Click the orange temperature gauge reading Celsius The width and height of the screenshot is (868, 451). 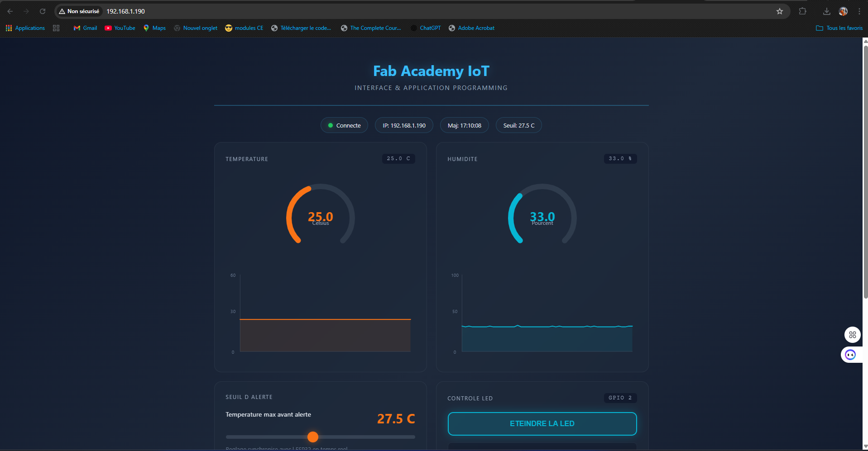[321, 214]
